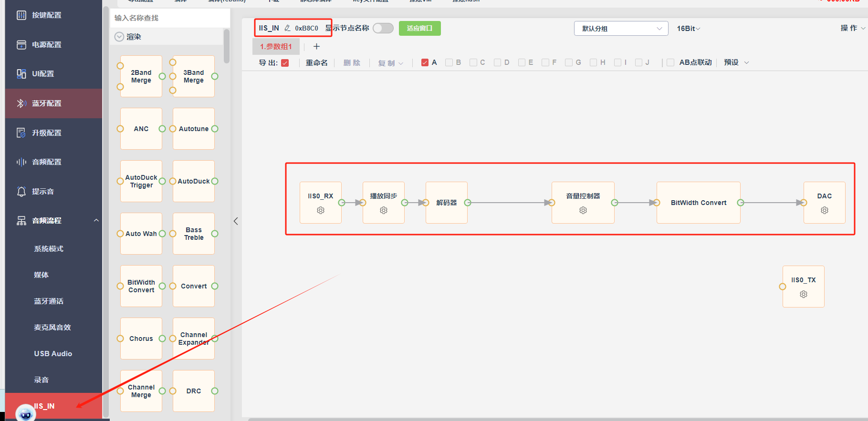Open the UI配置 sidebar icon
This screenshot has width=868, height=421.
click(x=21, y=74)
